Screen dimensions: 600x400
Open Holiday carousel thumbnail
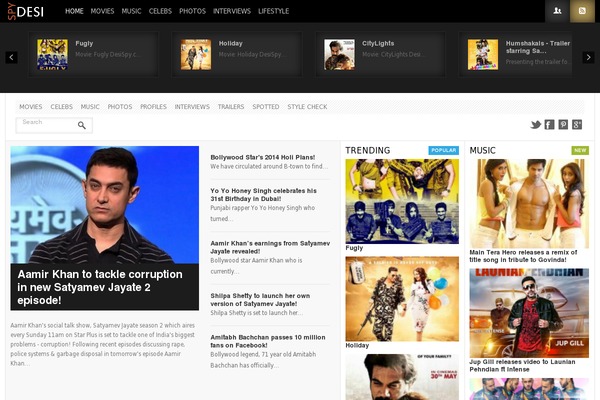[x=196, y=54]
